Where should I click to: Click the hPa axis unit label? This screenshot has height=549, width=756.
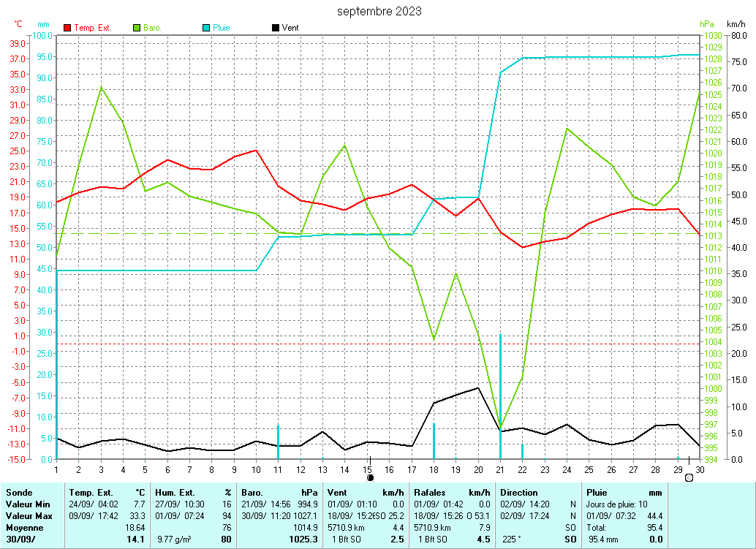(706, 24)
